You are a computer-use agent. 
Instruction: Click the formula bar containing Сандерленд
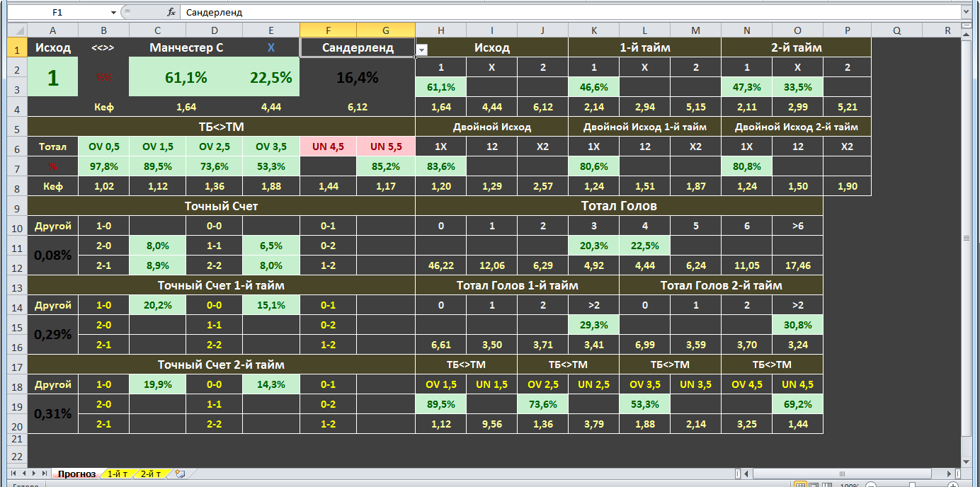click(x=570, y=13)
